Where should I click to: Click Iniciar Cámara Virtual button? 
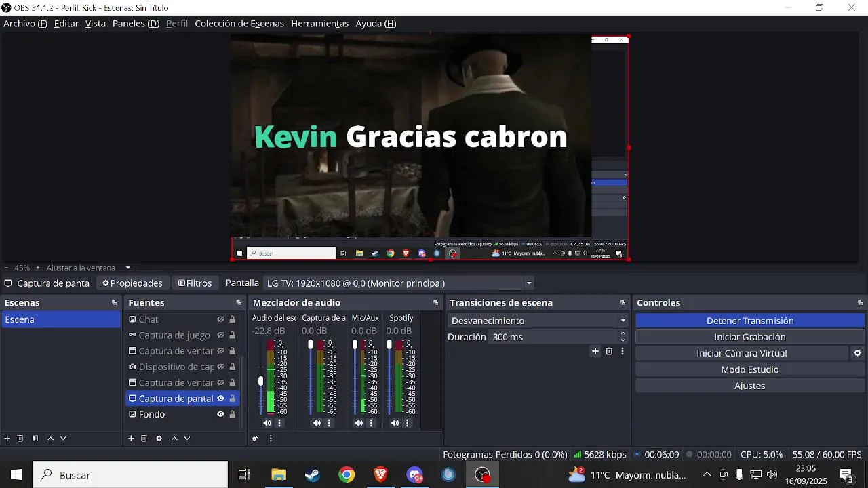(742, 353)
